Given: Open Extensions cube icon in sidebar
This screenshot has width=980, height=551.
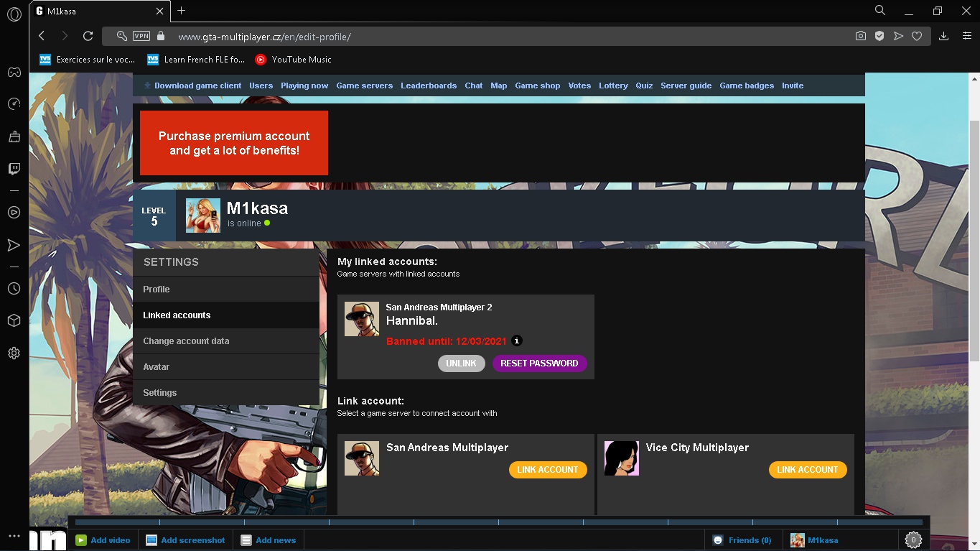Looking at the screenshot, I should pyautogui.click(x=14, y=320).
